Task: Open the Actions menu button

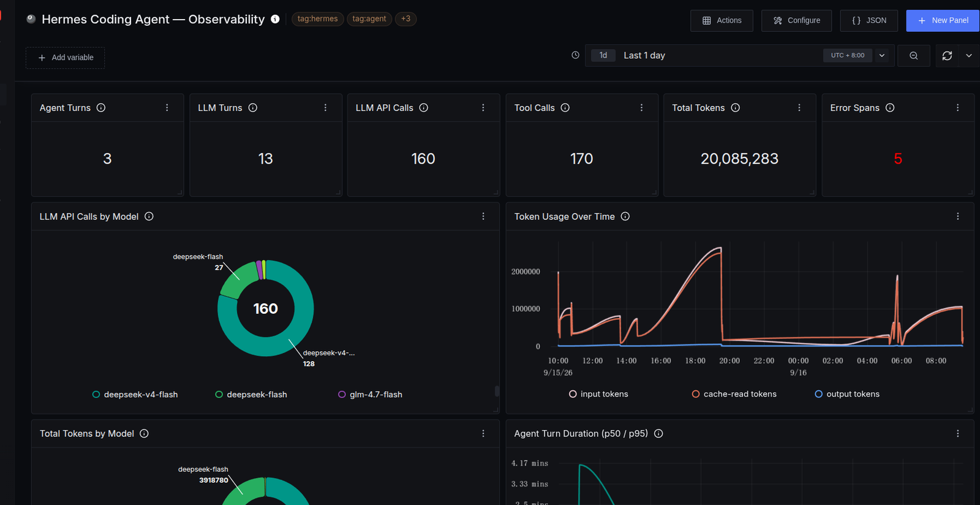Action: (x=722, y=20)
